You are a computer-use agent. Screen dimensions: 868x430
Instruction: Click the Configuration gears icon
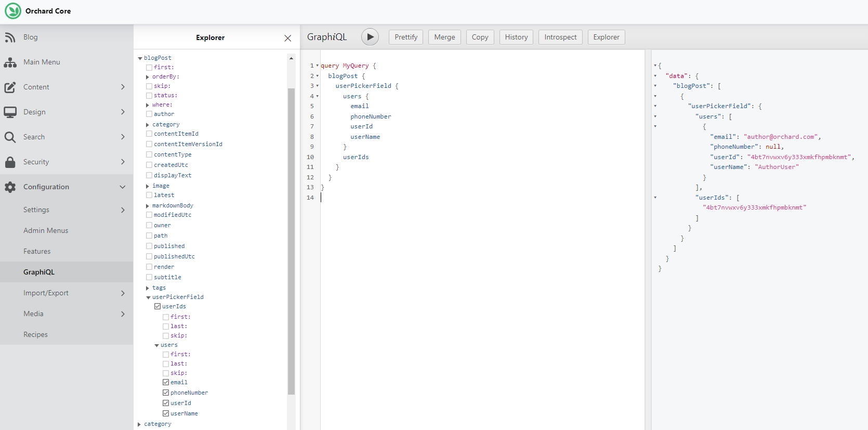[x=10, y=187]
